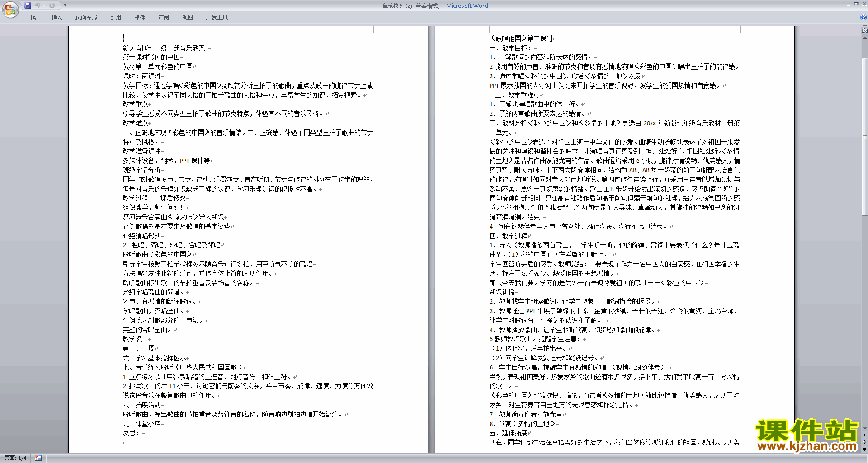
Task: Switch to the 页面布局 tab
Action: coord(86,18)
